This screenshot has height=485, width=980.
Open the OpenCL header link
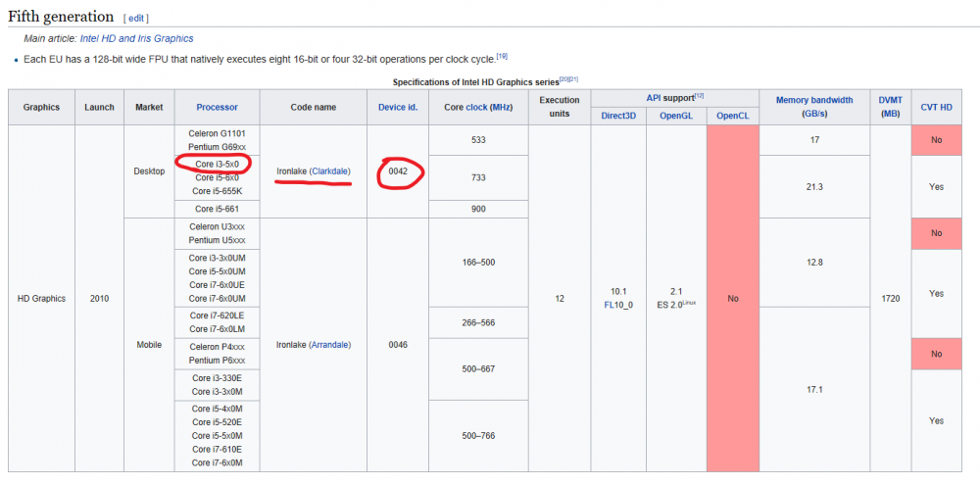tap(732, 116)
